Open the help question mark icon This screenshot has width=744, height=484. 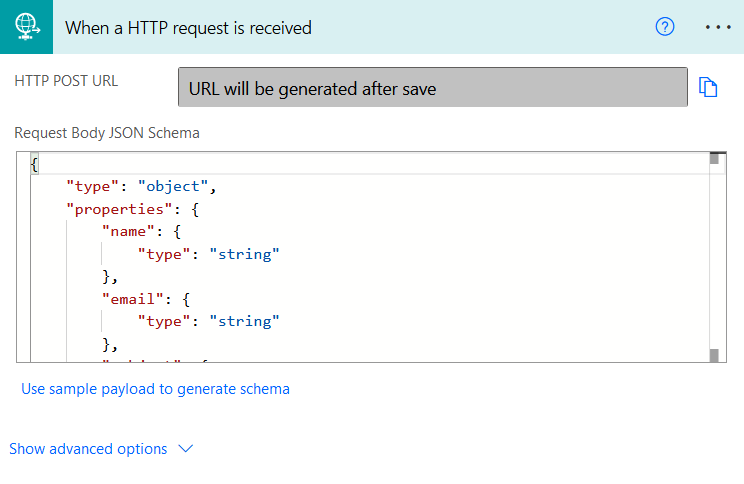coord(665,27)
